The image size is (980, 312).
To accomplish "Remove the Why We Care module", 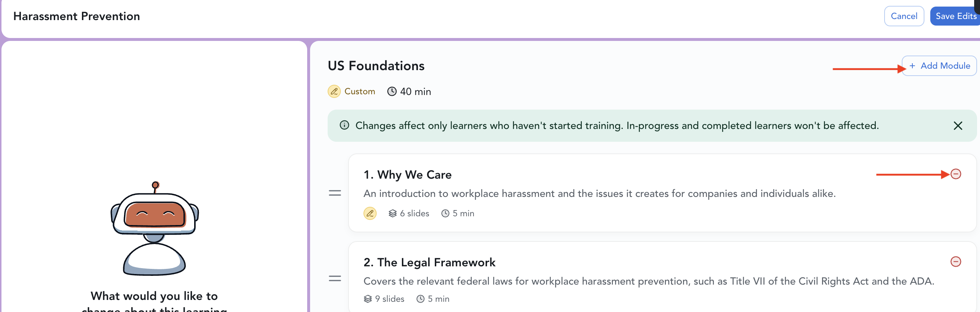I will click(955, 174).
